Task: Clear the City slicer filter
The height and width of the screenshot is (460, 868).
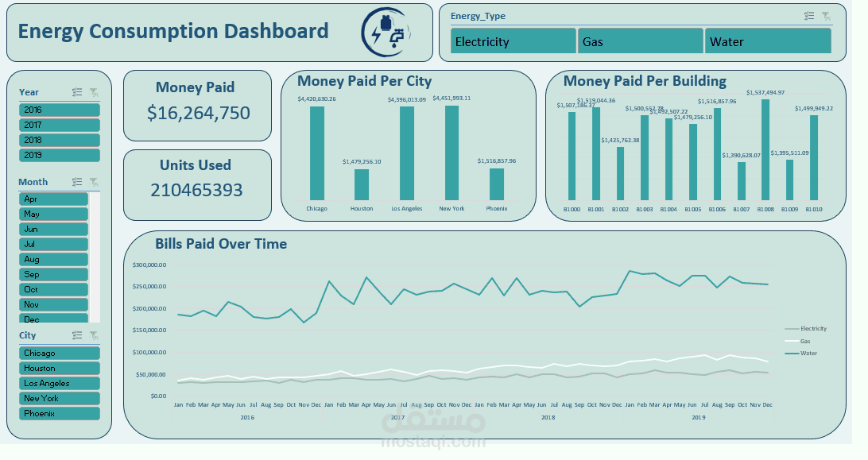Action: [x=94, y=335]
